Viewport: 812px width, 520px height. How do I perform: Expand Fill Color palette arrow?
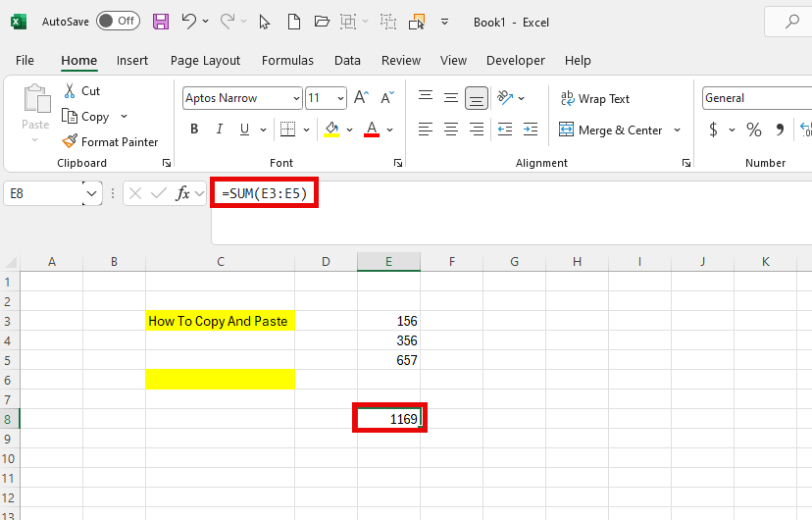[349, 130]
